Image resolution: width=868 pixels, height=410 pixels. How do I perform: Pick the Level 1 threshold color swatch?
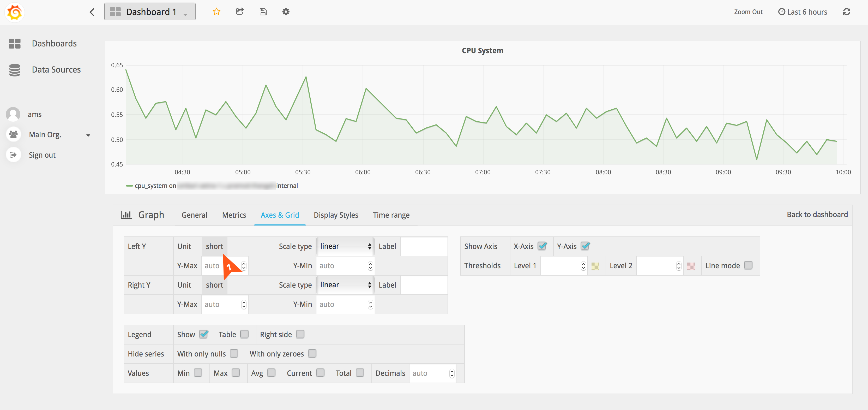[595, 266]
